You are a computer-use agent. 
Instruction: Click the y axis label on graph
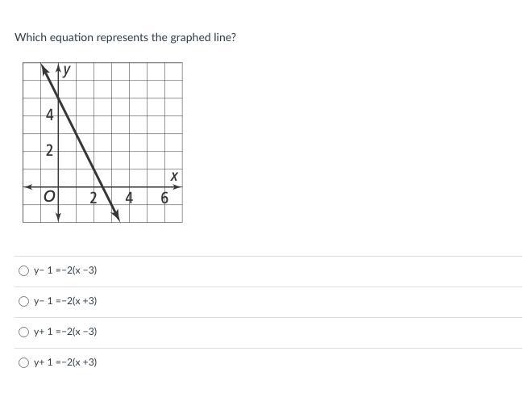pyautogui.click(x=67, y=70)
